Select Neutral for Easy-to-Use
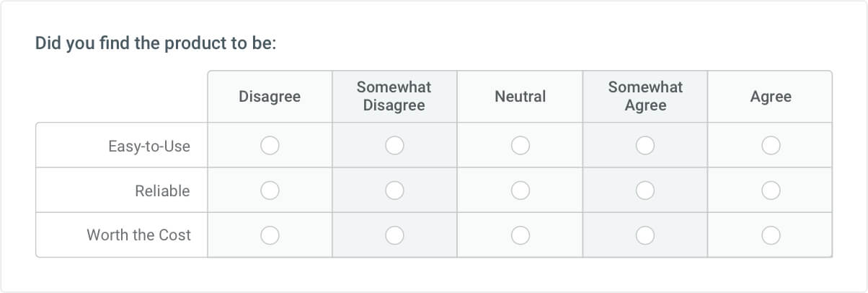This screenshot has height=293, width=868. tap(521, 146)
